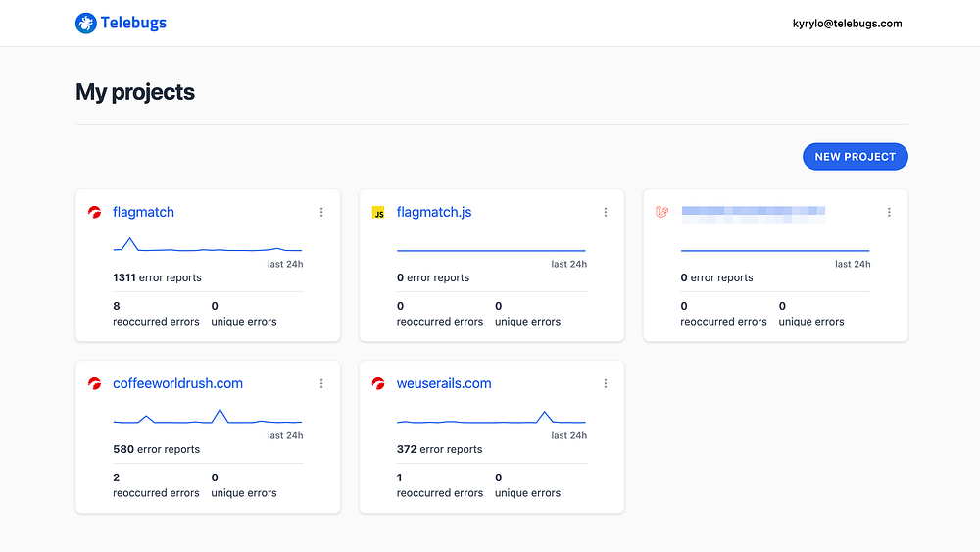Click Rails icon beside coffeeworldrush.com
Image resolution: width=980 pixels, height=552 pixels.
pos(94,383)
